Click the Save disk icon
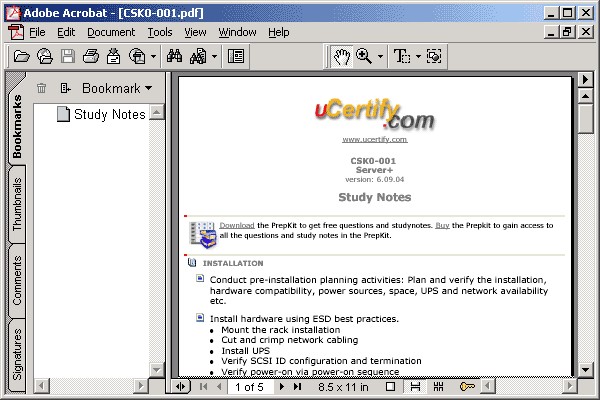The image size is (600, 400). [x=68, y=56]
